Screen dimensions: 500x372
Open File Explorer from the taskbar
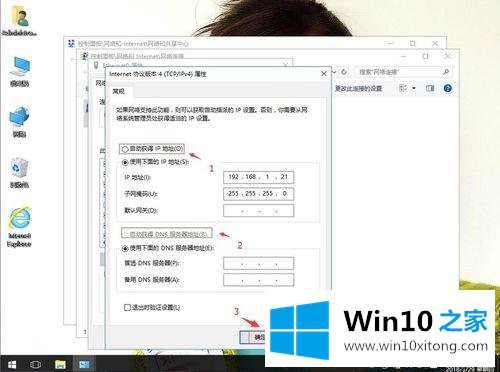[60, 364]
